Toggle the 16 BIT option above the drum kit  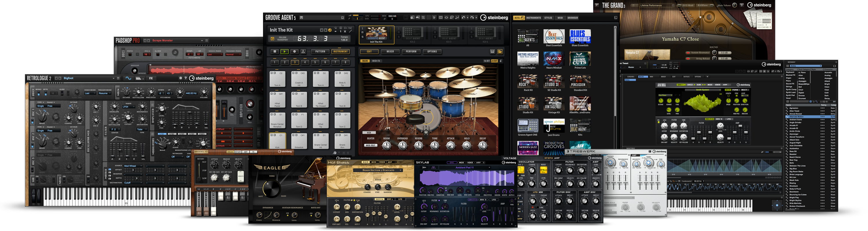(x=487, y=61)
